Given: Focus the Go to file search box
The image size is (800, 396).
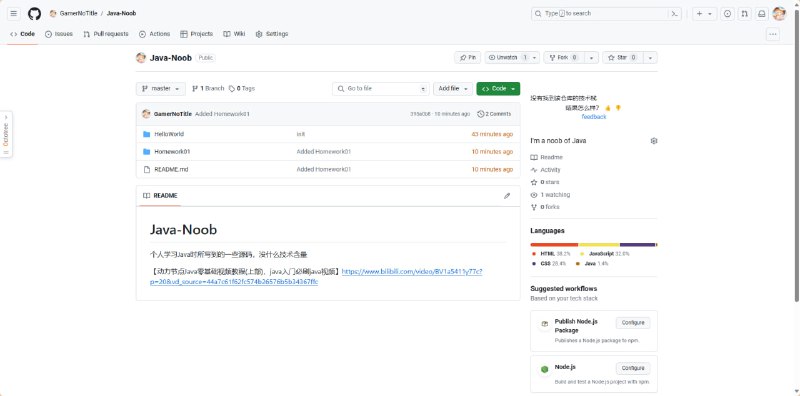Looking at the screenshot, I should click(381, 89).
